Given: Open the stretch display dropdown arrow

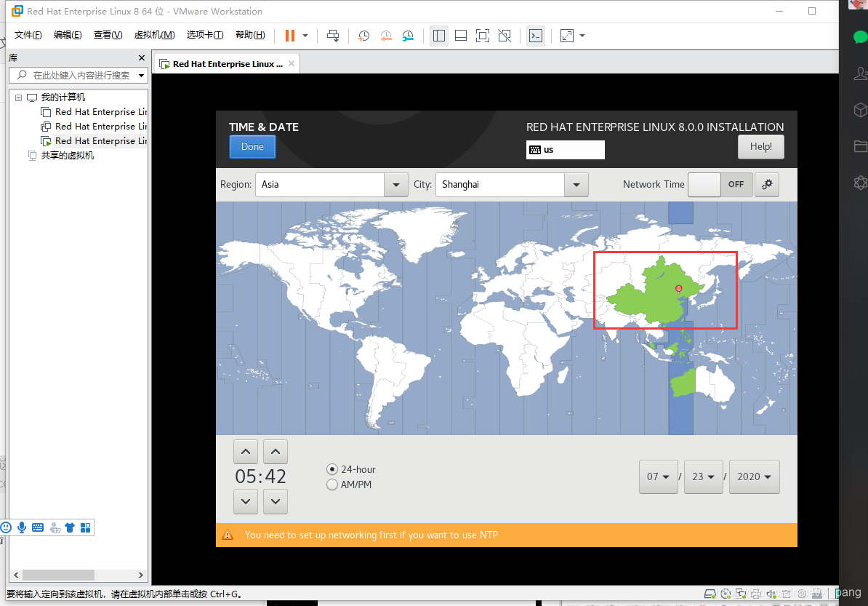Looking at the screenshot, I should (582, 36).
